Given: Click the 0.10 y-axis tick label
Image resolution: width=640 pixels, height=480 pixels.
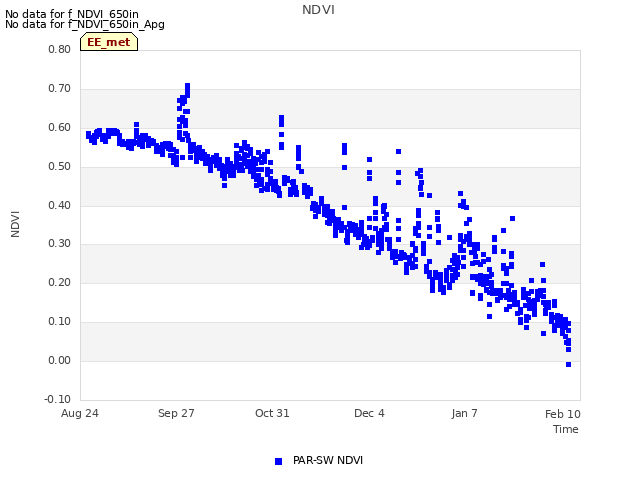Looking at the screenshot, I should point(60,322).
